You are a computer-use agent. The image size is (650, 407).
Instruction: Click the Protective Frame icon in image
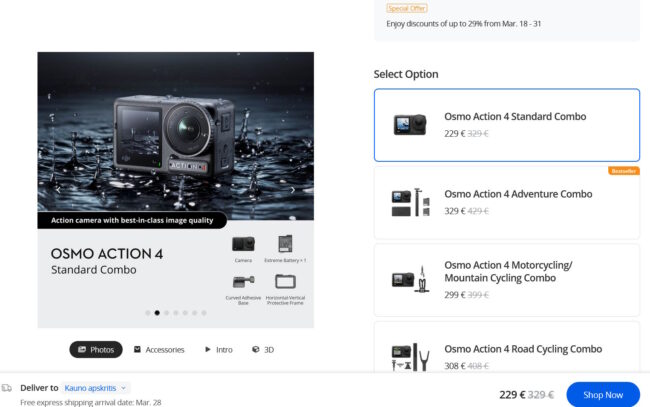[x=285, y=281]
